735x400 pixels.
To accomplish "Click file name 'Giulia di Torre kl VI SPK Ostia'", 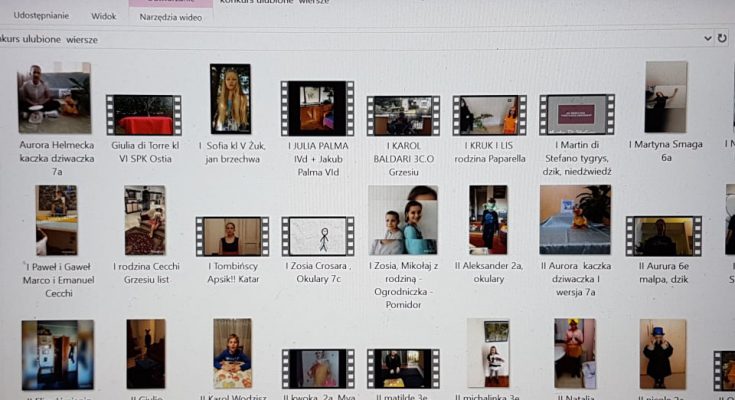I will pos(145,152).
